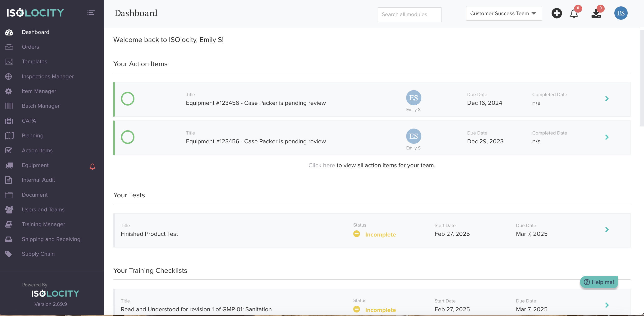The width and height of the screenshot is (644, 316).
Task: Open the notifications bell icon
Action: click(574, 14)
